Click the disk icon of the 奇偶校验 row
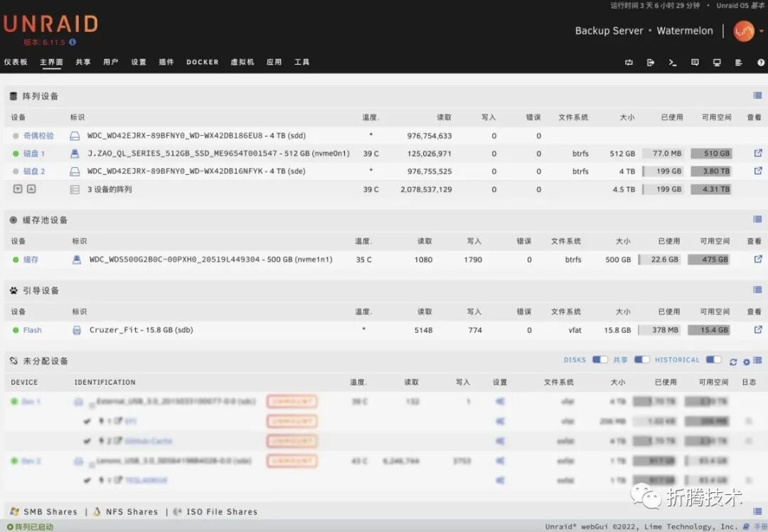 [x=75, y=136]
